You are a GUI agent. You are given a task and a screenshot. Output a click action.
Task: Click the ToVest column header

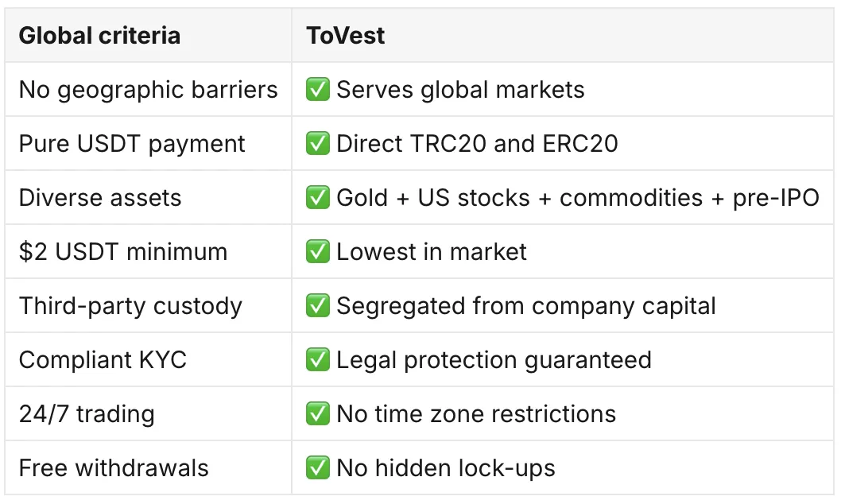(x=346, y=36)
